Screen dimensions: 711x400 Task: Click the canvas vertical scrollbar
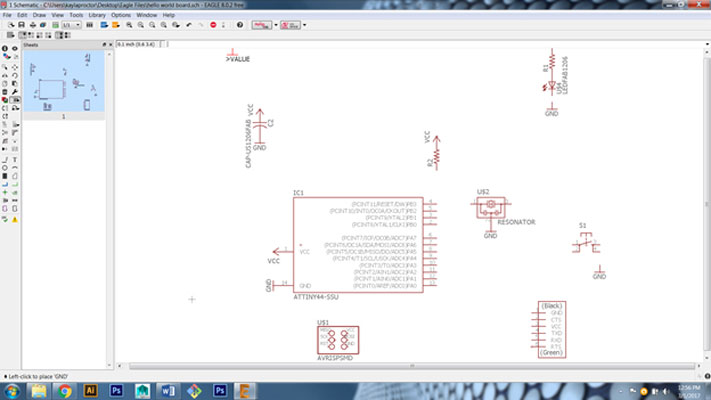(x=707, y=203)
